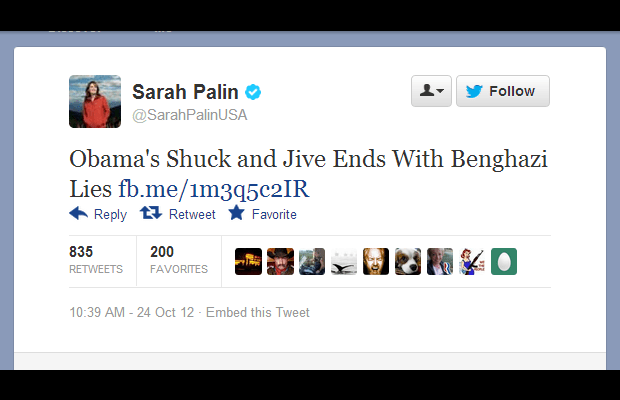Click the Twitter bird icon on Follow
Image resolution: width=620 pixels, height=400 pixels.
(474, 91)
